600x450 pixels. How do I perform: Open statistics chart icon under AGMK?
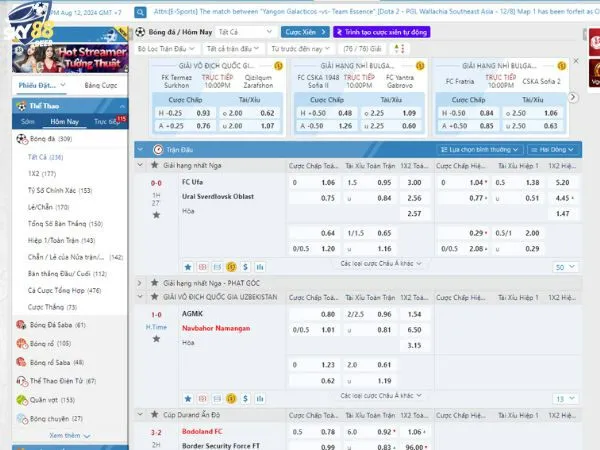click(x=260, y=399)
